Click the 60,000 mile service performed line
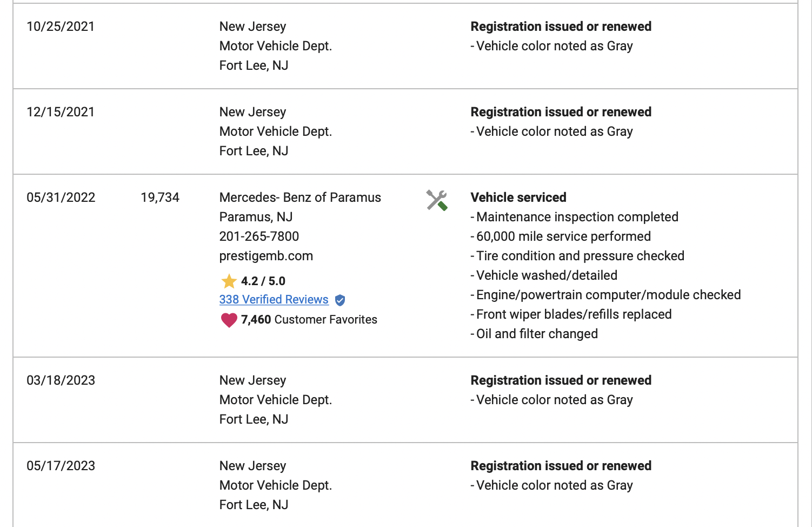 (561, 236)
